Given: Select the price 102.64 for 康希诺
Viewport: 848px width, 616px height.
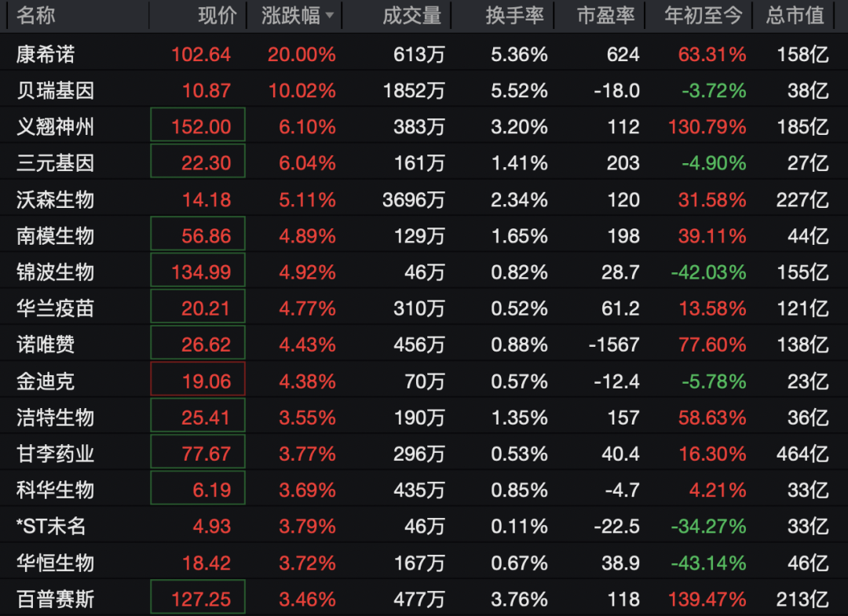Looking at the screenshot, I should click(x=201, y=54).
